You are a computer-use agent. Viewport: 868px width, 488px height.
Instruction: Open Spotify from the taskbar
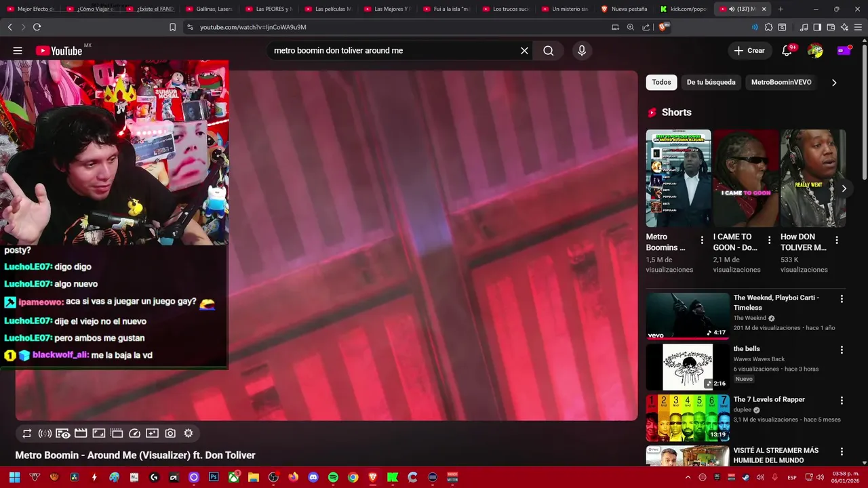[x=333, y=477]
